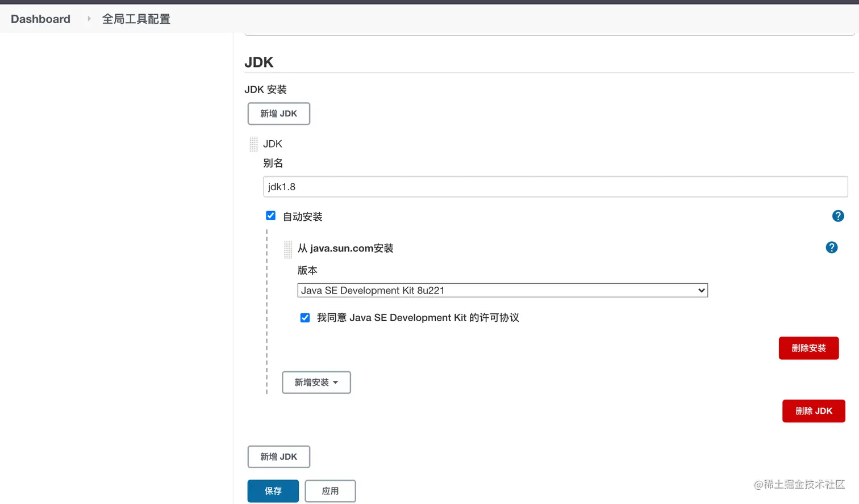Click the top 新增 JDK button
The image size is (859, 504).
278,114
